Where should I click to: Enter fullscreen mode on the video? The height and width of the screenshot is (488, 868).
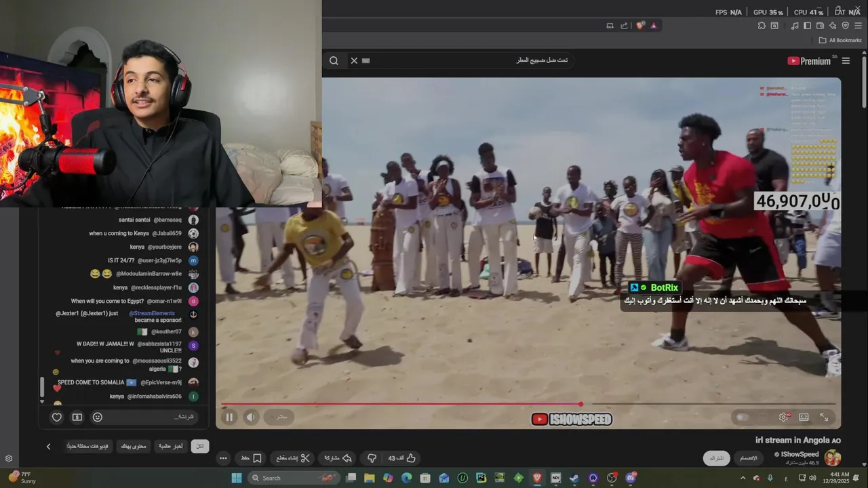click(x=824, y=418)
